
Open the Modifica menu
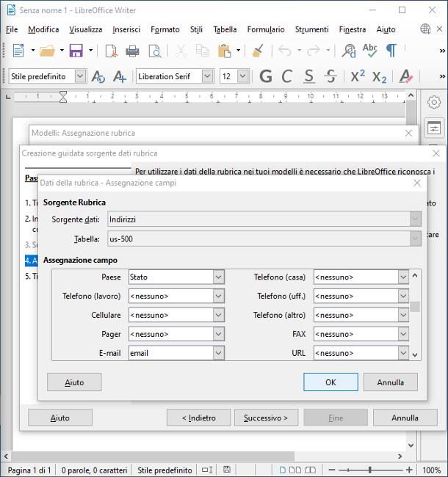(x=43, y=29)
